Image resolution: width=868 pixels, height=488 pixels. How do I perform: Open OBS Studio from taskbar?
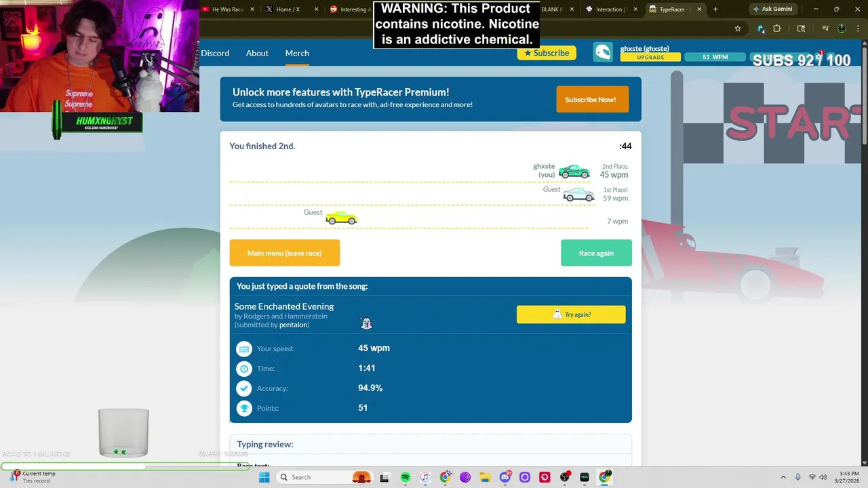[x=565, y=477]
